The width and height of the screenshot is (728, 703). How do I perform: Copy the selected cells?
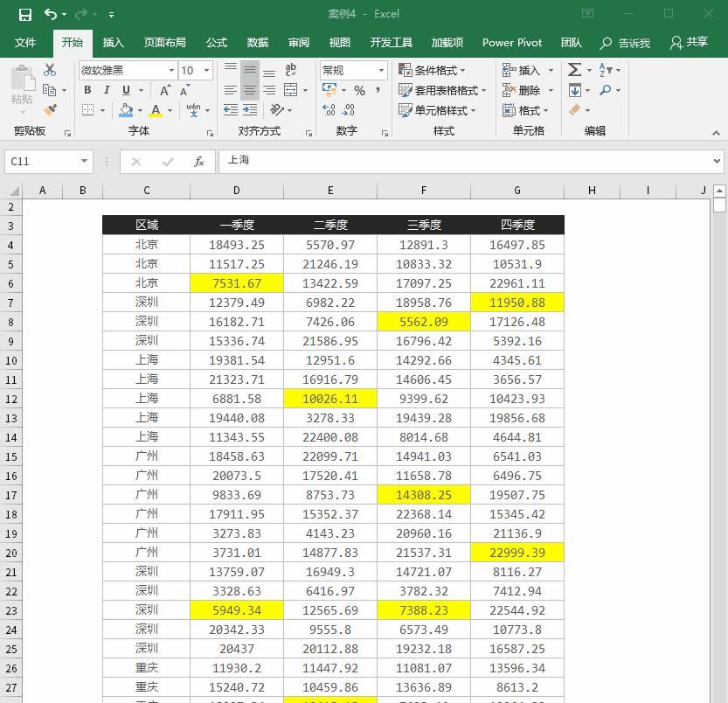(x=49, y=90)
